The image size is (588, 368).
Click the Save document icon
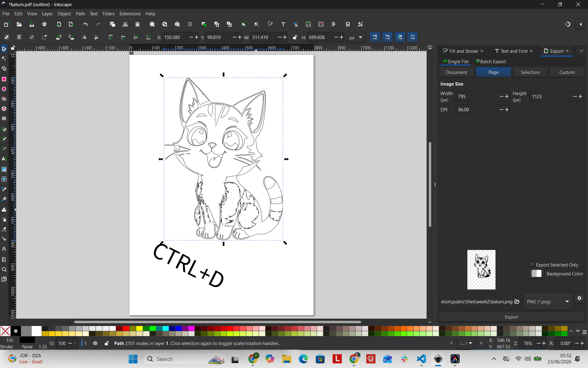32,24
